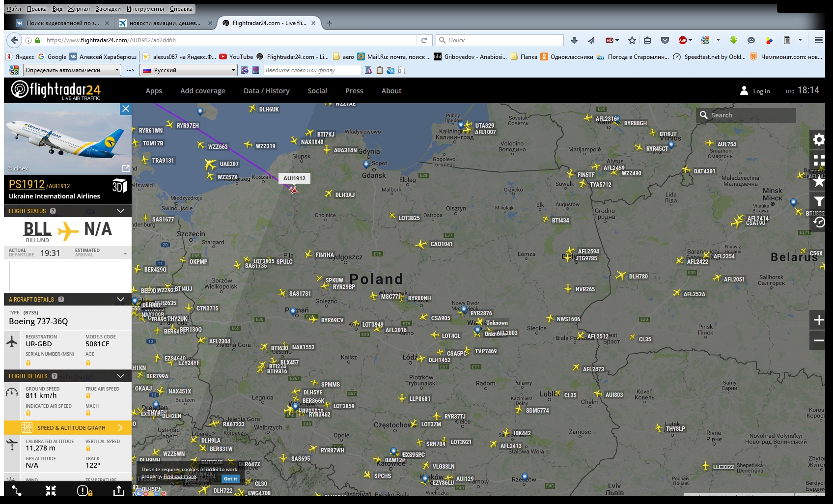Collapse the Flight Status section
This screenshot has height=504, width=833.
120,211
